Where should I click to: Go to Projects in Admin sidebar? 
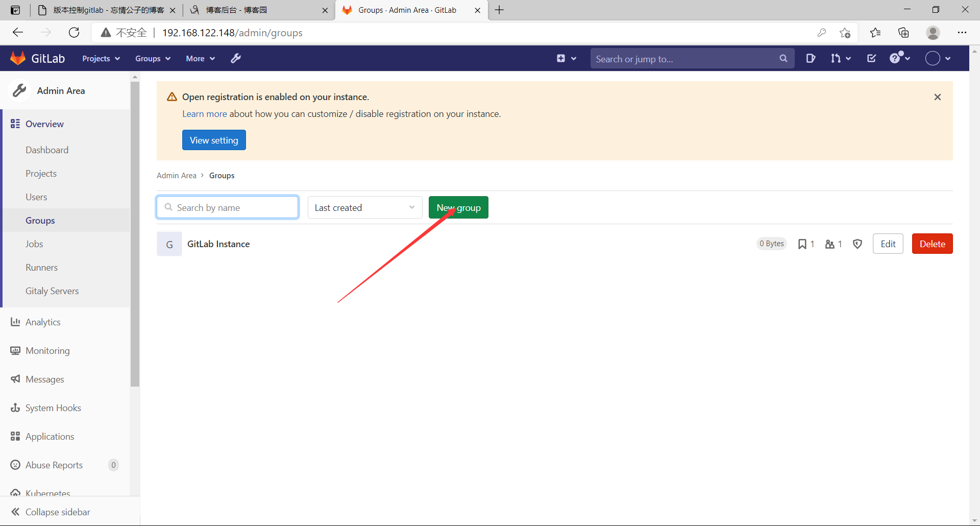(41, 174)
